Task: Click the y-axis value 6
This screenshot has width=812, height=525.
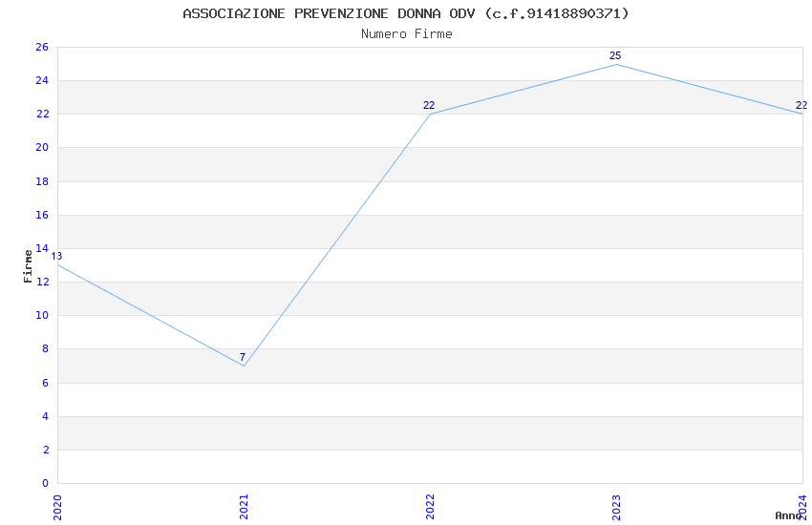Action: (45, 384)
